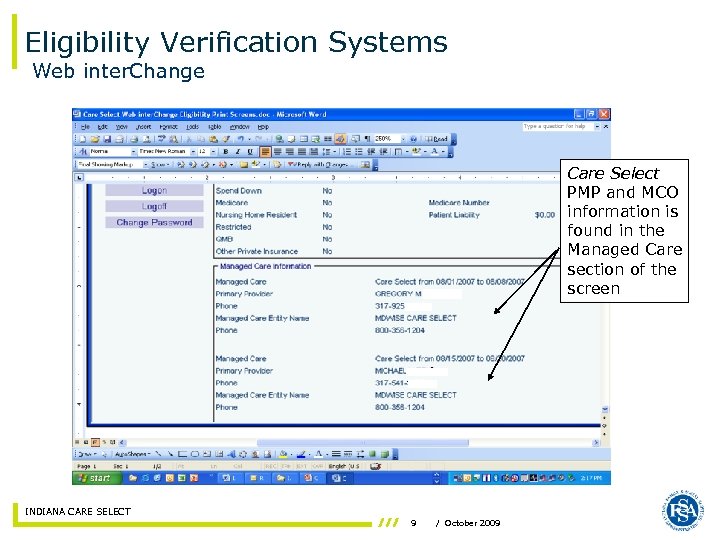Toggle TRK track changes in status bar

click(x=286, y=467)
